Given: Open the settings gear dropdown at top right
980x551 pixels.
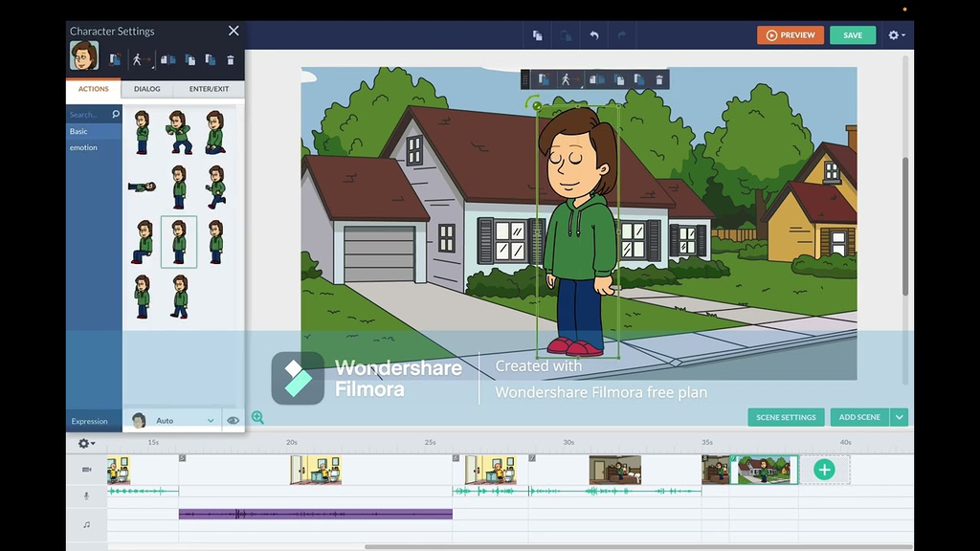Looking at the screenshot, I should [896, 35].
